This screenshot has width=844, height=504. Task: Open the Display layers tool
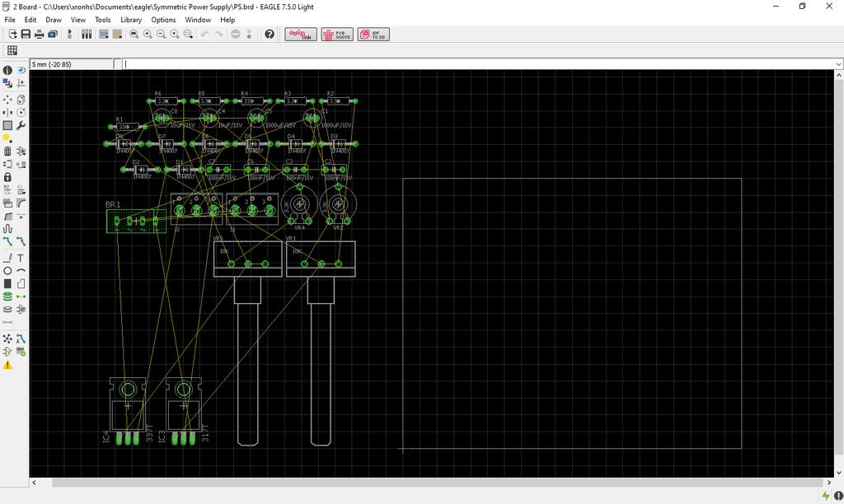[7, 83]
